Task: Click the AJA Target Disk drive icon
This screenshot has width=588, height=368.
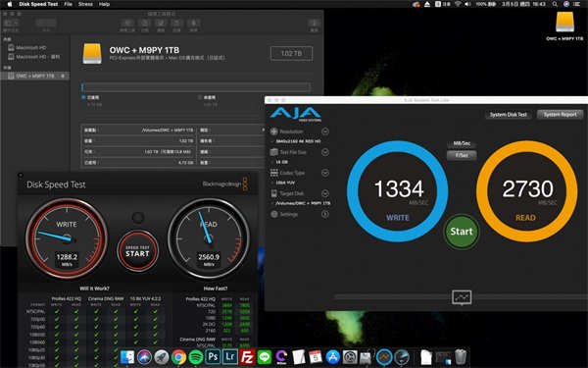Action: pyautogui.click(x=274, y=193)
